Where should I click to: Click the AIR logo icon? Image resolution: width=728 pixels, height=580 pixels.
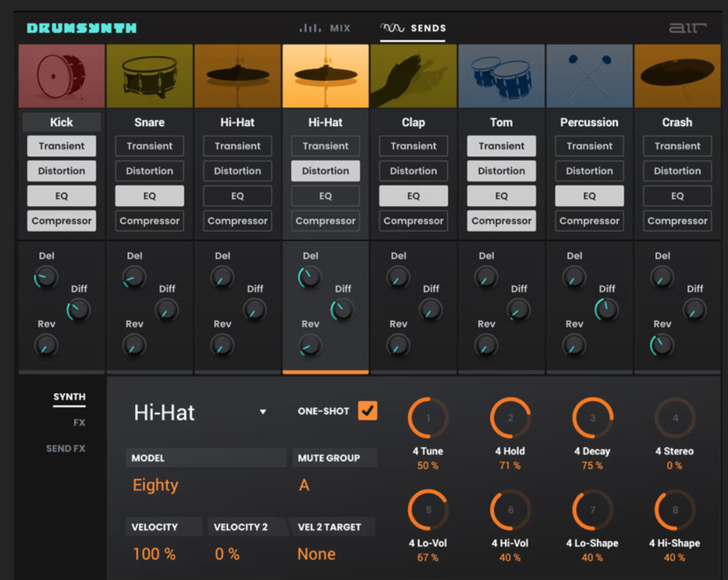pos(688,28)
